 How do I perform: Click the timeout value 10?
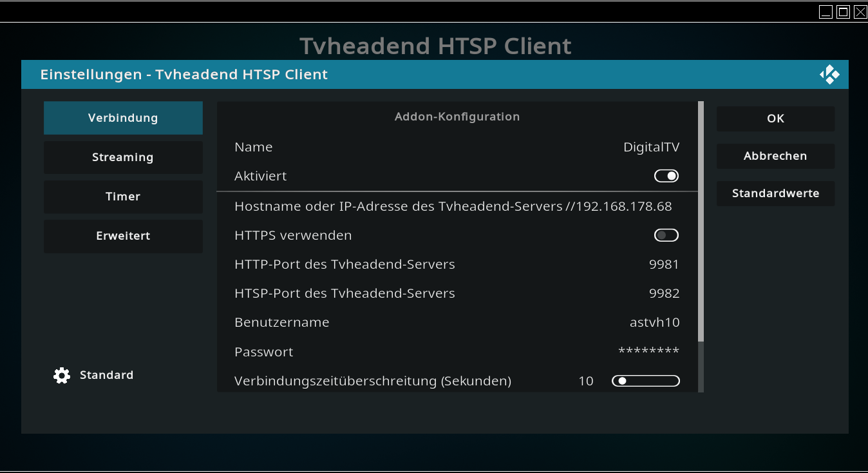point(586,381)
